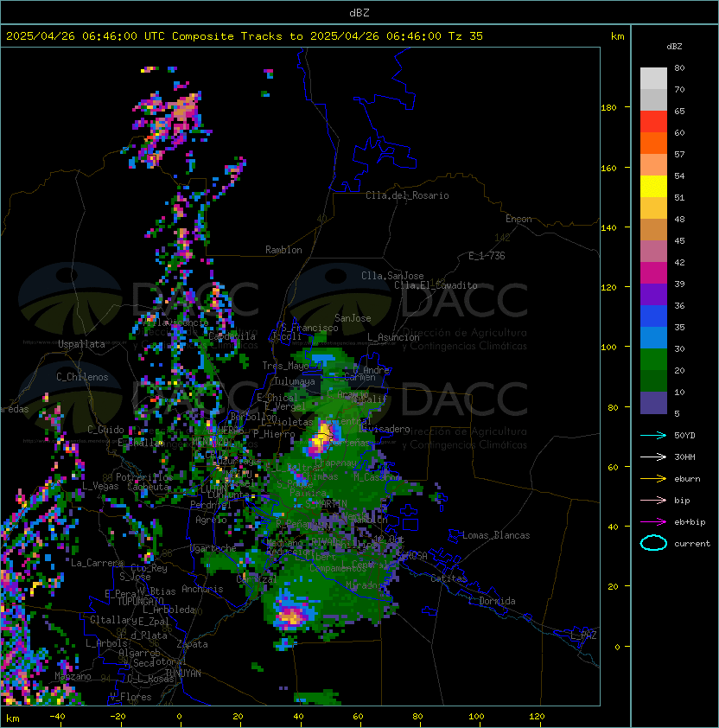Viewport: 719px width, 728px height.
Task: Click the intense yellow storm core near Divisadero
Action: click(x=321, y=437)
